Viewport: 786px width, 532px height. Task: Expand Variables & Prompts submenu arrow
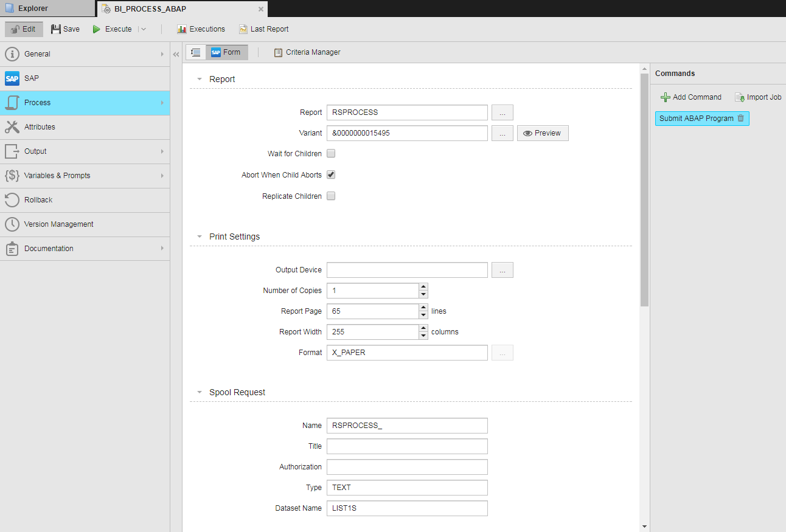pos(162,176)
